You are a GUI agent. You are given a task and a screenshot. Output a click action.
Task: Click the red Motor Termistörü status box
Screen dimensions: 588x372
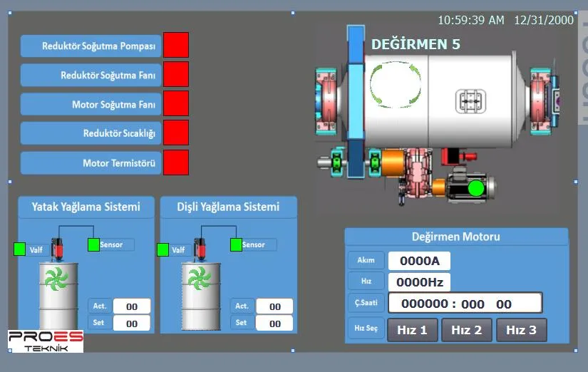[176, 162]
